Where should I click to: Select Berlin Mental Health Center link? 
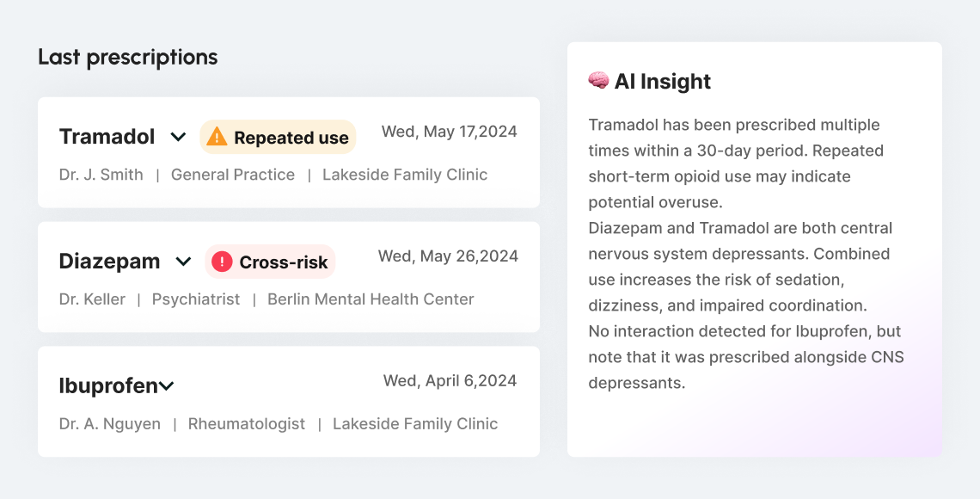click(x=371, y=299)
